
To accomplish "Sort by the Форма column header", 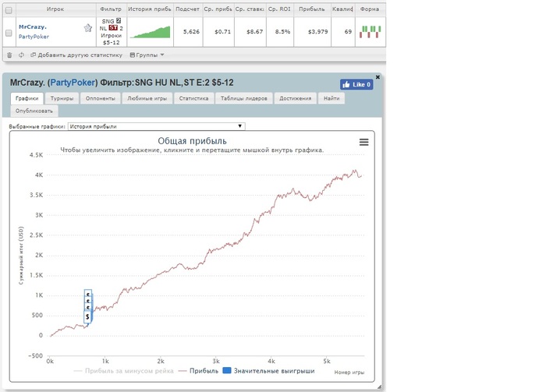I will (370, 9).
